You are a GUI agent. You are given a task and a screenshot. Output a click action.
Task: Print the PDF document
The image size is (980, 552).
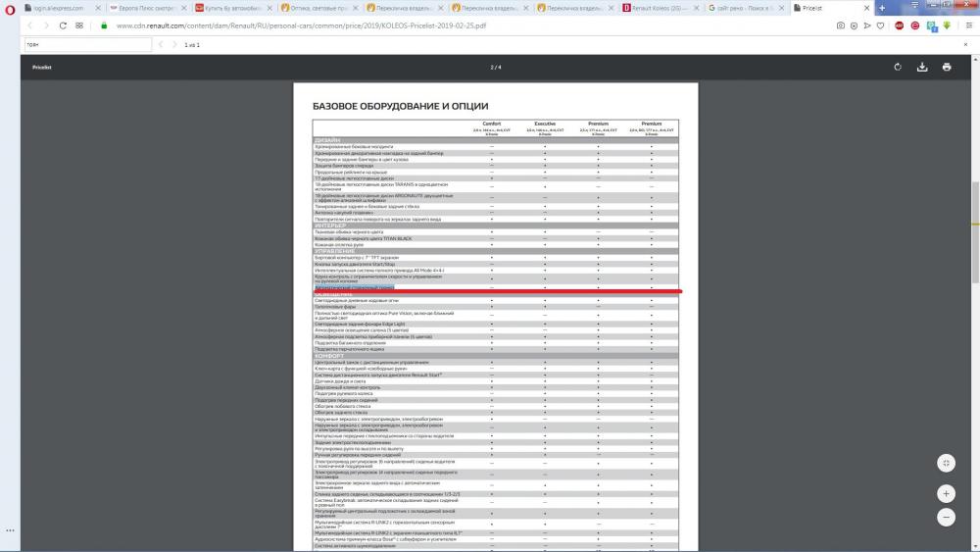tap(947, 67)
